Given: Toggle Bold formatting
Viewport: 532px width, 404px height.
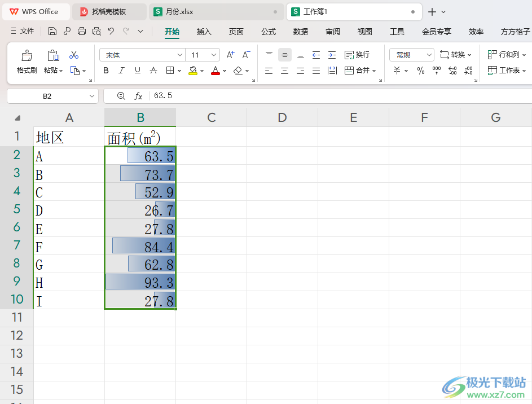Looking at the screenshot, I should (x=106, y=71).
